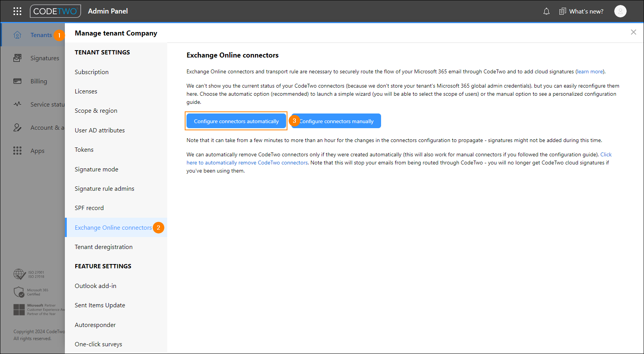Open Sent Items Update settings
Image resolution: width=644 pixels, height=354 pixels.
pyautogui.click(x=100, y=305)
